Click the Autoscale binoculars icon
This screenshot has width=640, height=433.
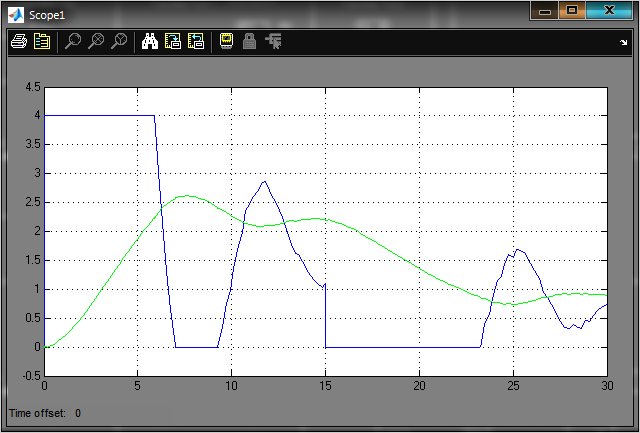150,41
